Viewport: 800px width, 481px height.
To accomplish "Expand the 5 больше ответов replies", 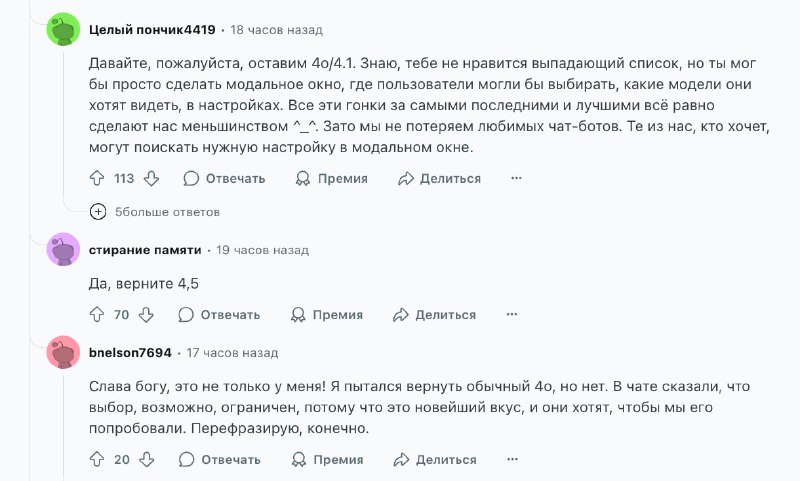I will (98, 211).
